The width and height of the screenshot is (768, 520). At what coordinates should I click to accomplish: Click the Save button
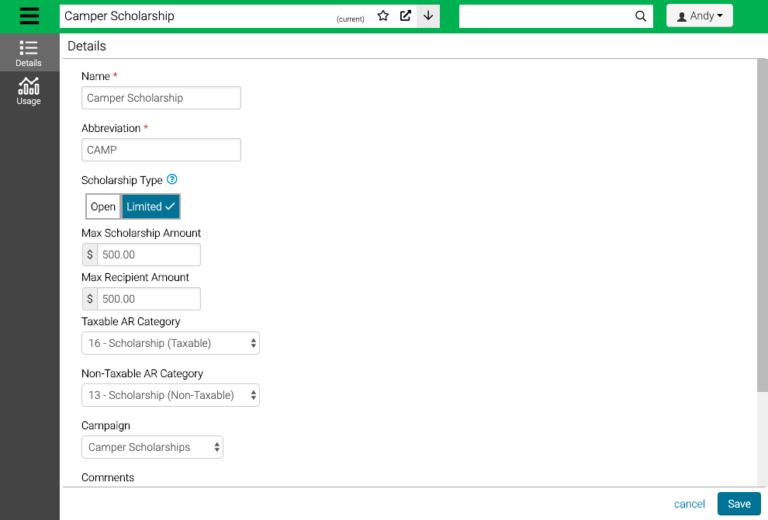tap(738, 504)
